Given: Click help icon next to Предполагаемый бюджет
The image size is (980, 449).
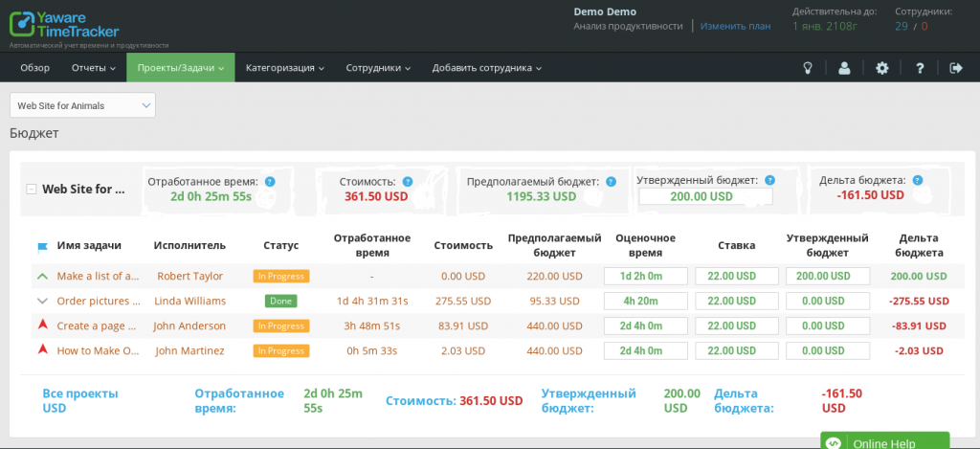Looking at the screenshot, I should pos(612,182).
